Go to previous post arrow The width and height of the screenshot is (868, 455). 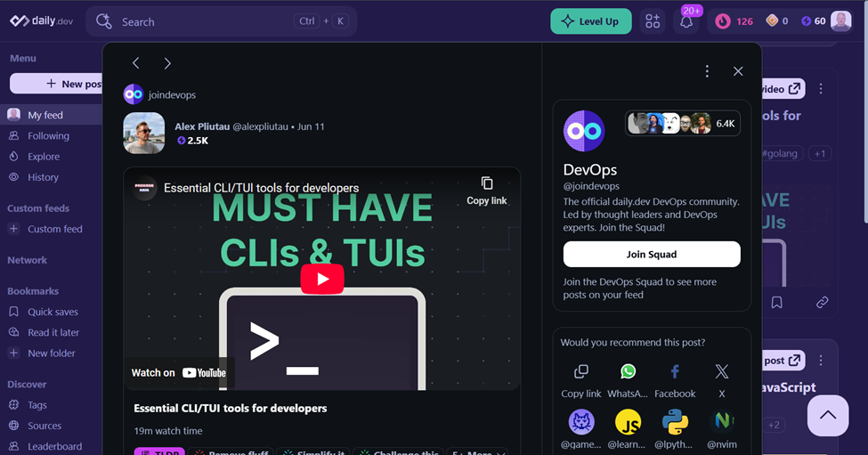pyautogui.click(x=135, y=63)
